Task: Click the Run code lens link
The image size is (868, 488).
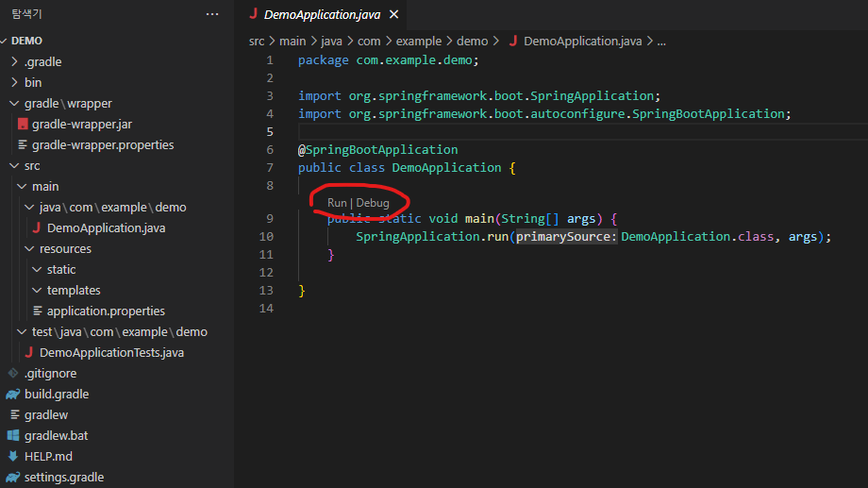Action: click(337, 203)
